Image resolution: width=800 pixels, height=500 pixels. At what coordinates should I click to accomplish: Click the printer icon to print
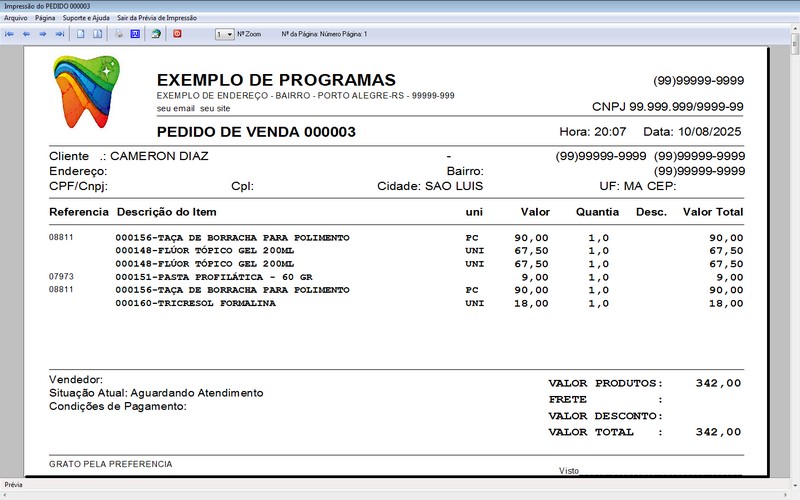118,34
